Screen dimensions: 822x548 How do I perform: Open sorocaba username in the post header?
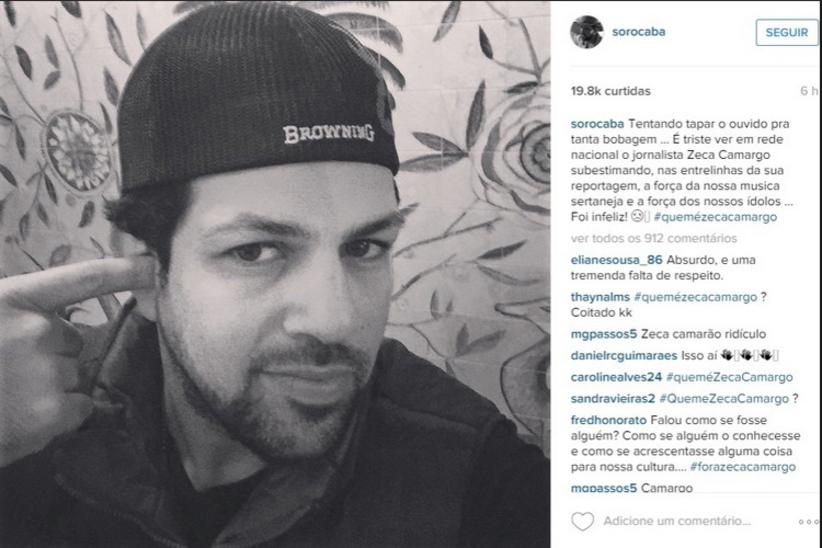coord(639,31)
